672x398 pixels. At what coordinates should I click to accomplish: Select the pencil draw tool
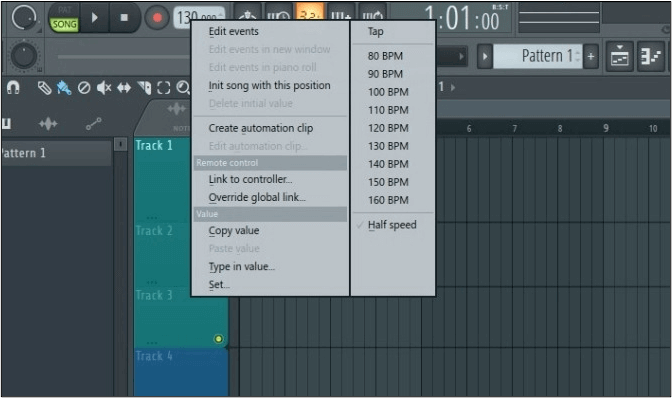(45, 88)
